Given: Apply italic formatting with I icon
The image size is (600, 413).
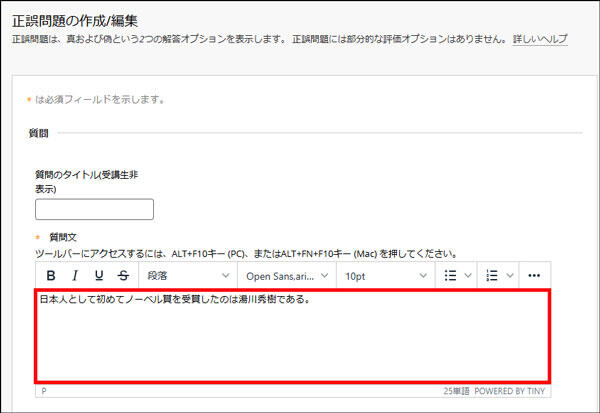Looking at the screenshot, I should [75, 275].
